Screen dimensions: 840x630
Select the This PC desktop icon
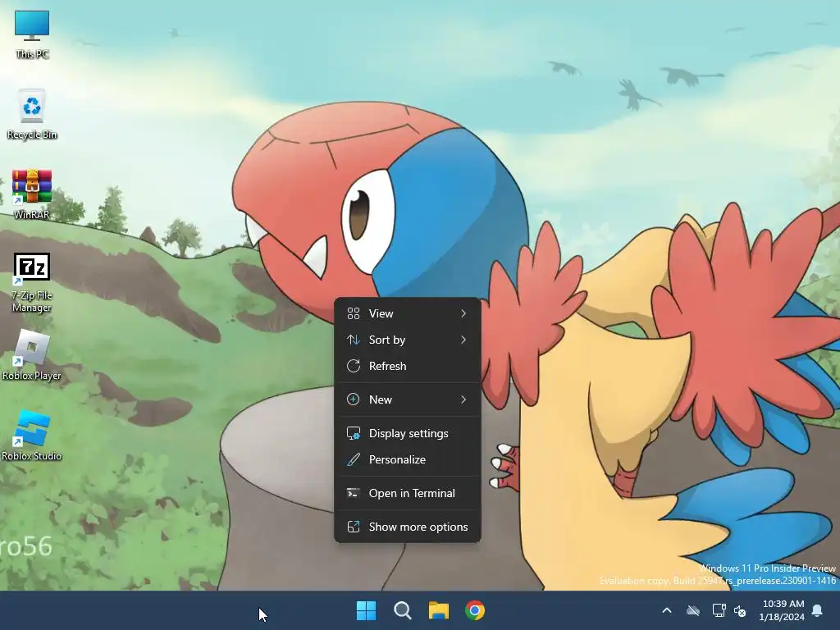point(32,34)
